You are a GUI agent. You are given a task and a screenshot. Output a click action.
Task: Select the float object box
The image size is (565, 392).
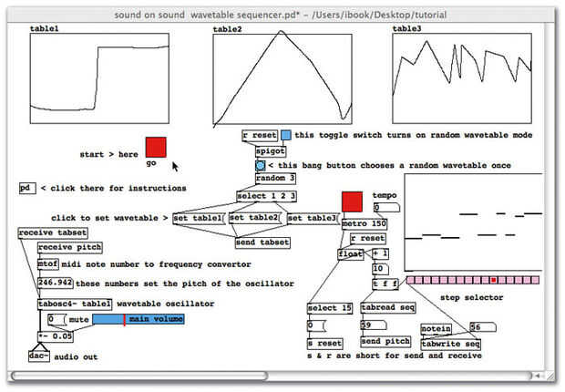(351, 254)
